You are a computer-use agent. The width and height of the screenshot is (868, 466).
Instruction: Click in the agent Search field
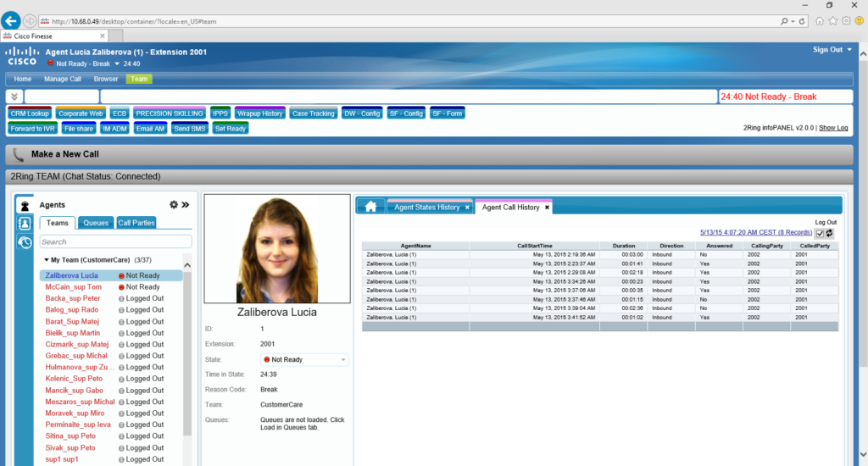pyautogui.click(x=115, y=241)
